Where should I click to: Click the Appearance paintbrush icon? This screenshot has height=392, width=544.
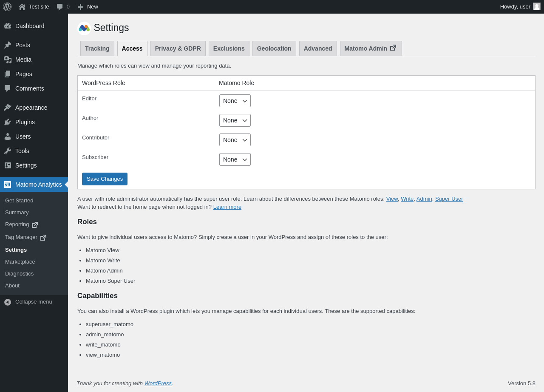(x=8, y=108)
